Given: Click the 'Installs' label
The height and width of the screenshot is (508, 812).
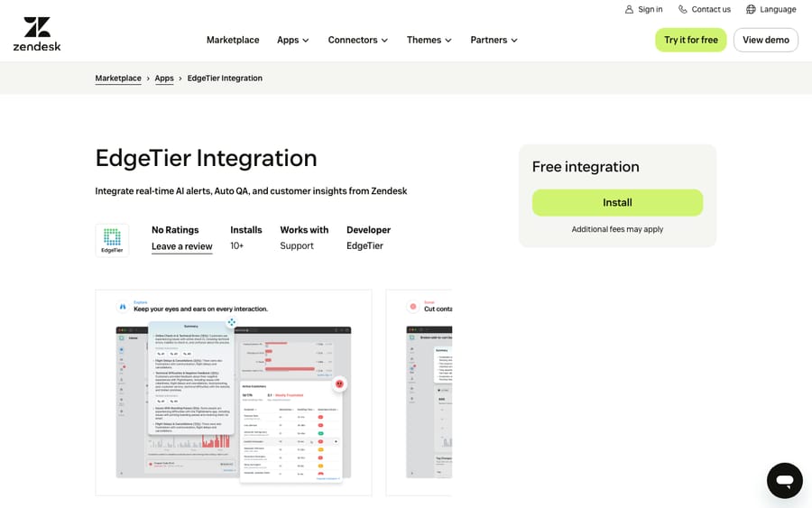Looking at the screenshot, I should (246, 230).
